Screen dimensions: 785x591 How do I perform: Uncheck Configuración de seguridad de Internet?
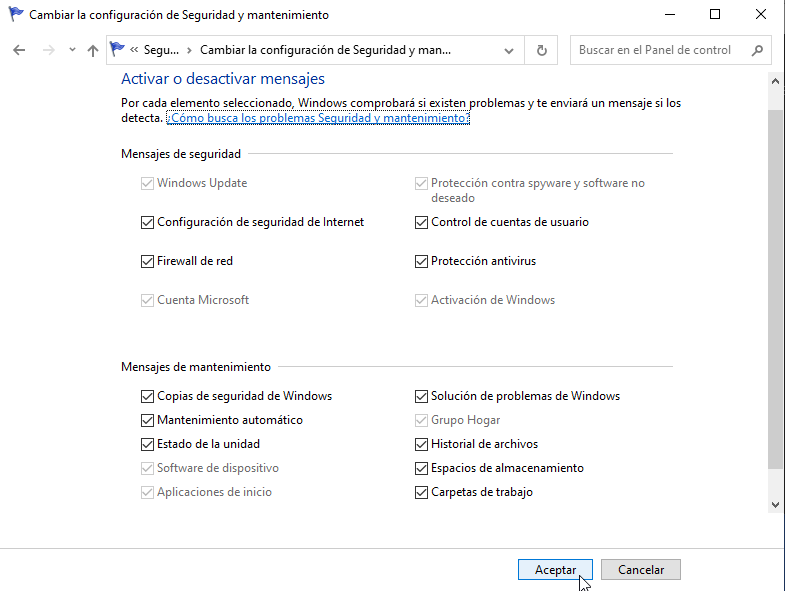(147, 222)
